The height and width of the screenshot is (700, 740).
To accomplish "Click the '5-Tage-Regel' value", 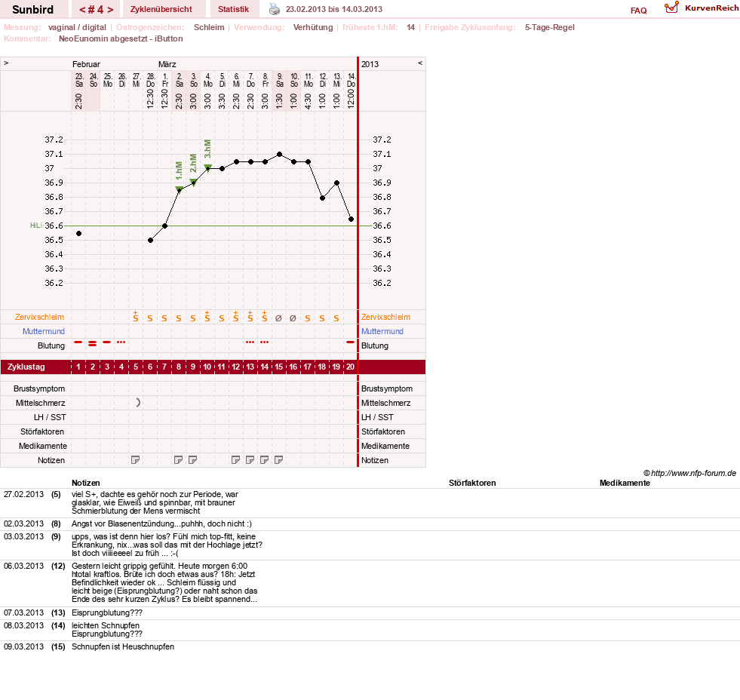I will pos(550,27).
